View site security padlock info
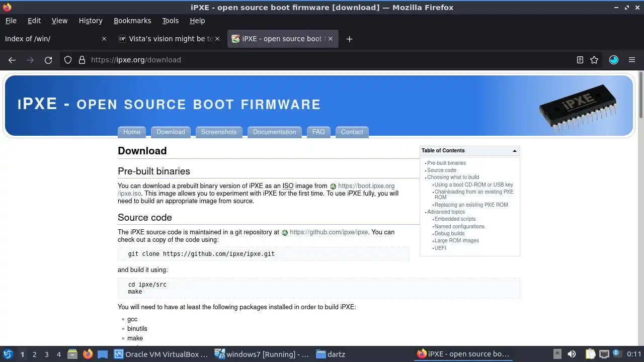Viewport: 644px width, 362px height. (82, 60)
